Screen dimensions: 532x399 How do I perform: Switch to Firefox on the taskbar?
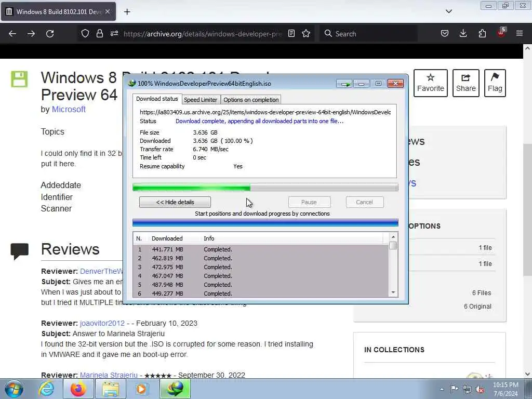click(x=78, y=389)
